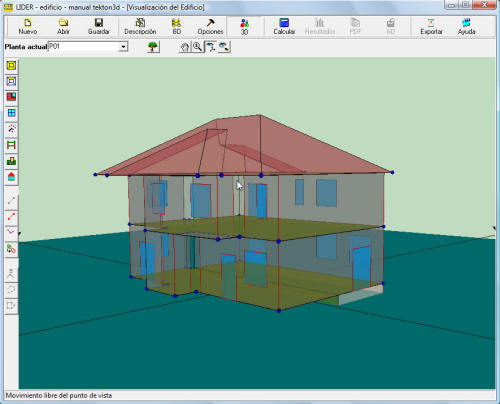This screenshot has height=404, width=500.
Task: Click the green prohibited-sign icon
Action: tap(11, 248)
